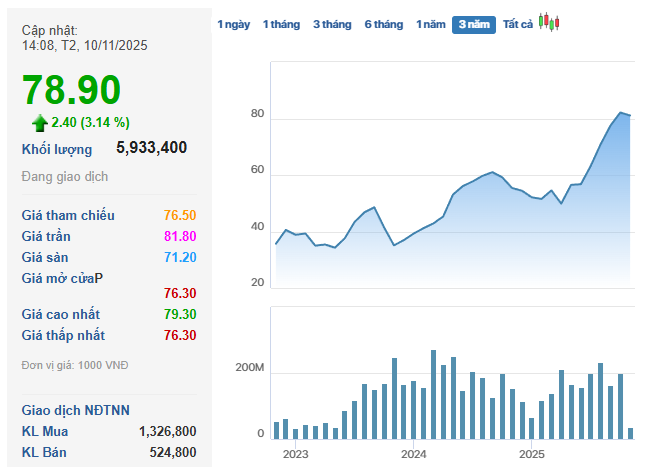Screen dimensions: 650x467
Task: Click the Giao dịch NĐTNN heading
Action: tap(76, 410)
